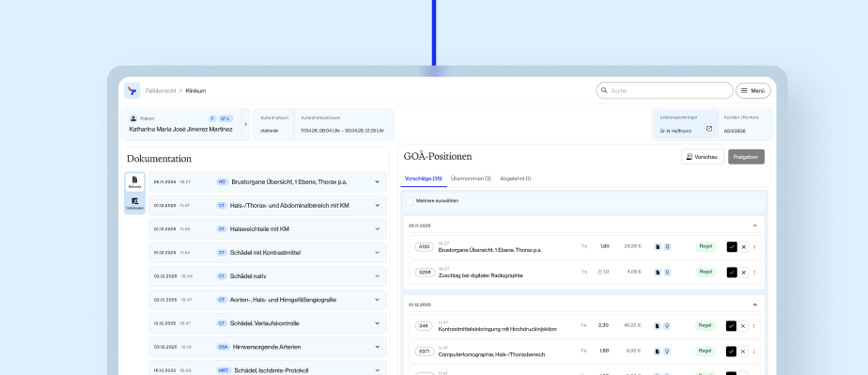Screen dimensions: 868x375
Task: Open the Vorschau preview button
Action: click(702, 157)
